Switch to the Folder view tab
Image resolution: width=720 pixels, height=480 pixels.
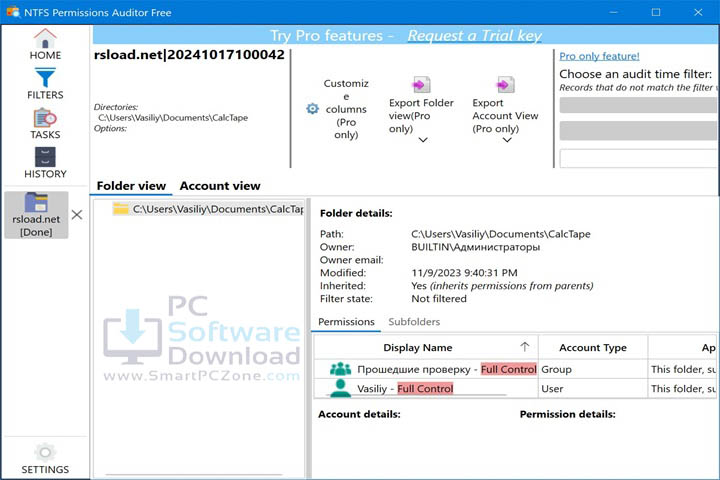[x=131, y=186]
